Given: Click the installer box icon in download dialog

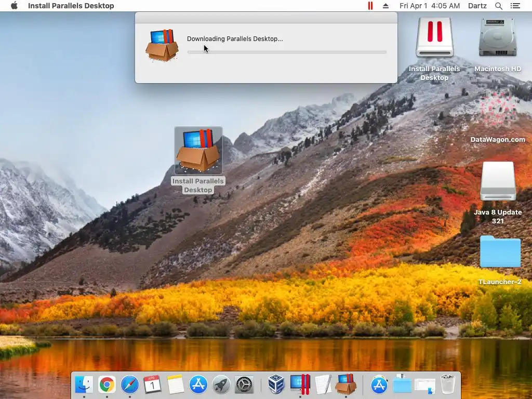Looking at the screenshot, I should pyautogui.click(x=162, y=45).
